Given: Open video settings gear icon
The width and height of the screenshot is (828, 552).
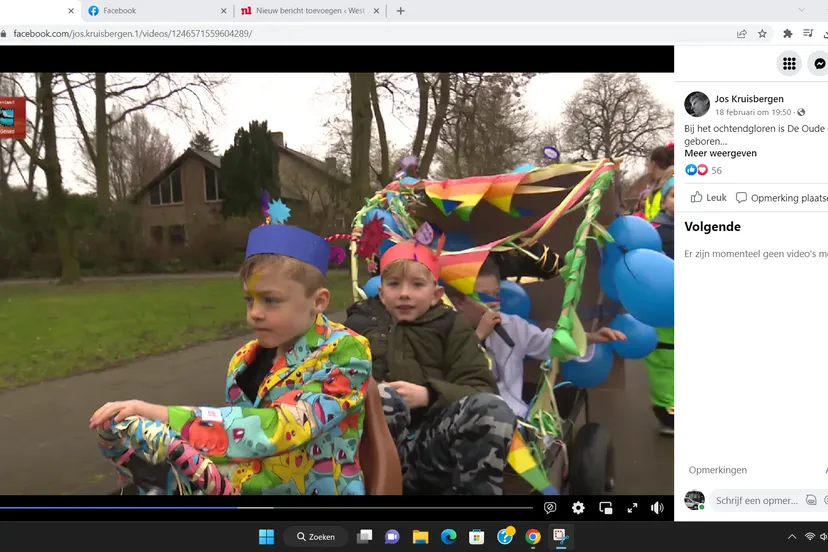Looking at the screenshot, I should [x=578, y=508].
